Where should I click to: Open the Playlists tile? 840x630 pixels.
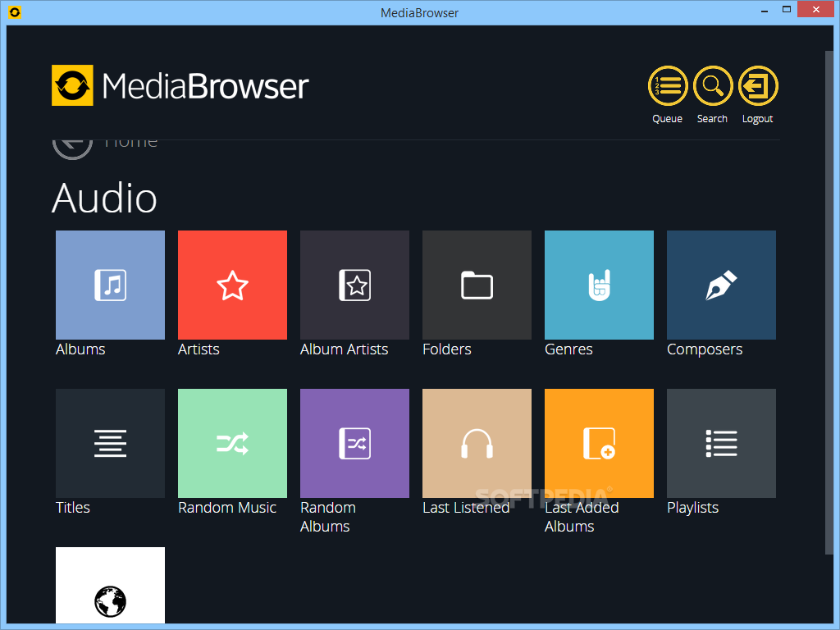coord(721,443)
